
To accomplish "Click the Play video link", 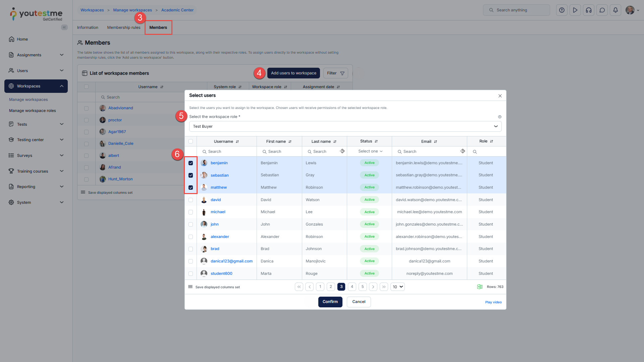I will [493, 302].
